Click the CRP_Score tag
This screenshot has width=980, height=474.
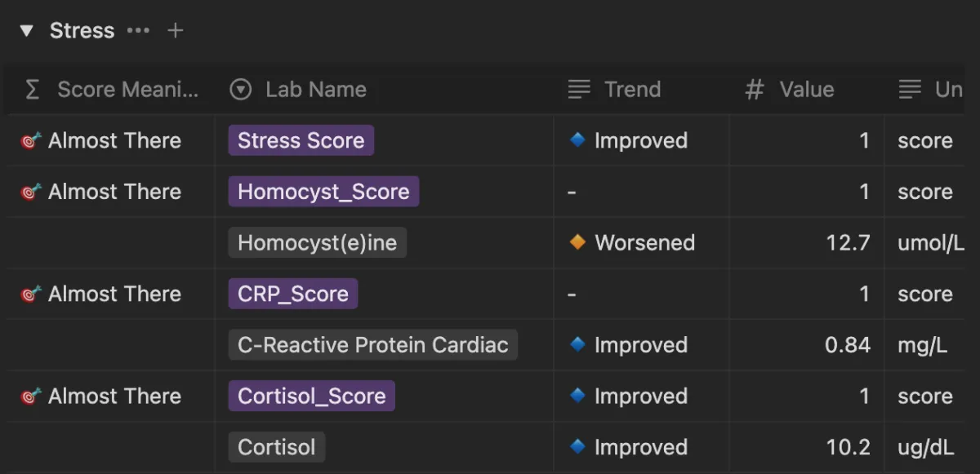pos(293,294)
